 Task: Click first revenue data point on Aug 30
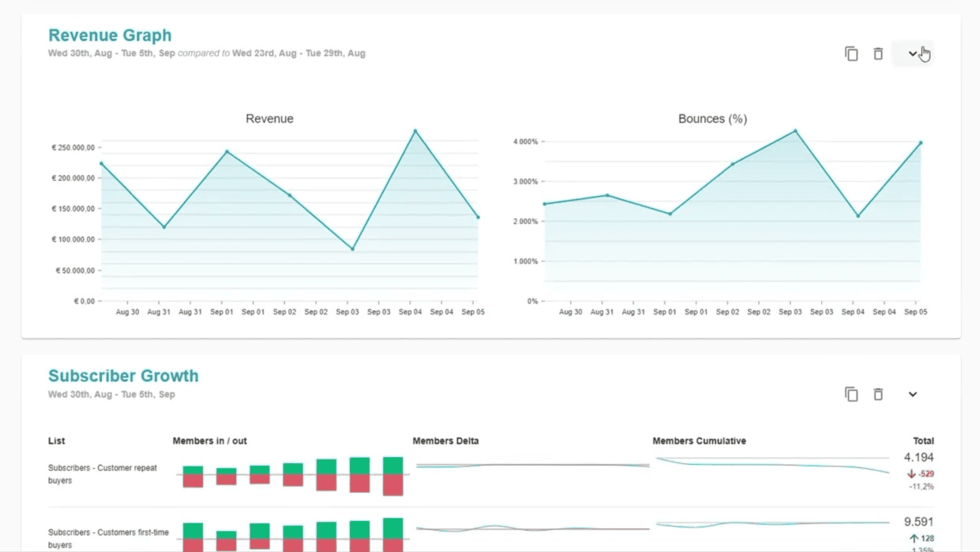coord(101,163)
